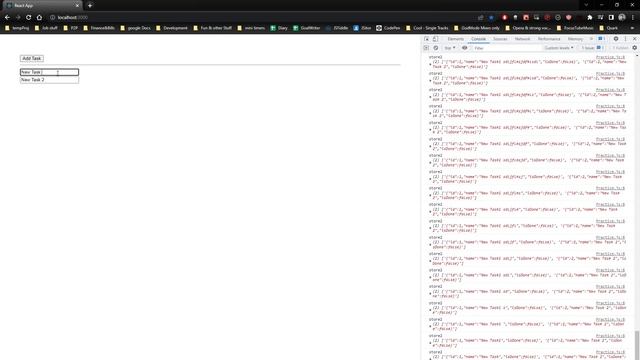Open the Fun & other Stuff bookmark folder
The image size is (640, 360).
click(213, 28)
